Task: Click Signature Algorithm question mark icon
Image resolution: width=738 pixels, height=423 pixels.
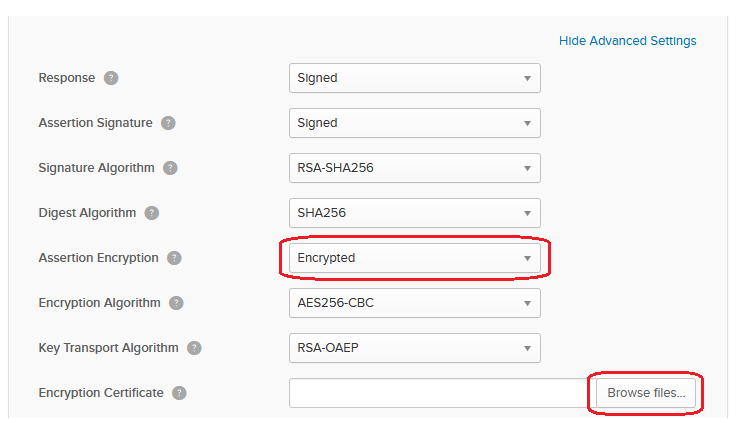Action: (x=170, y=168)
